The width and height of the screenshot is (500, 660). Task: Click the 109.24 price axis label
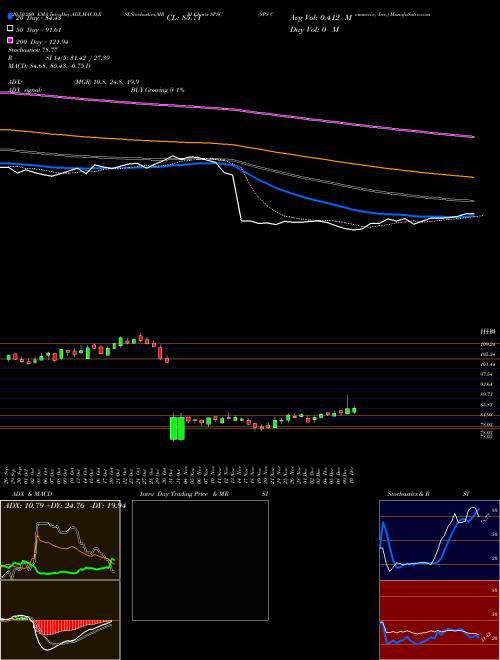(x=487, y=344)
